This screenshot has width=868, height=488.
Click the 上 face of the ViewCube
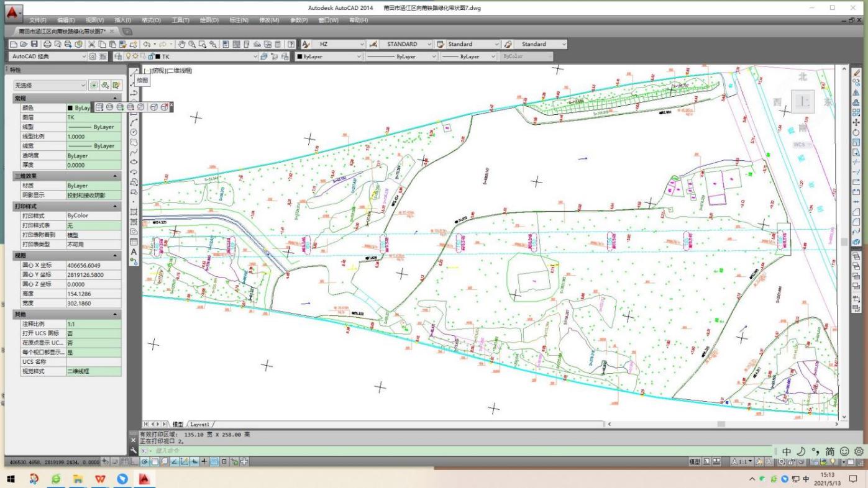tap(804, 101)
